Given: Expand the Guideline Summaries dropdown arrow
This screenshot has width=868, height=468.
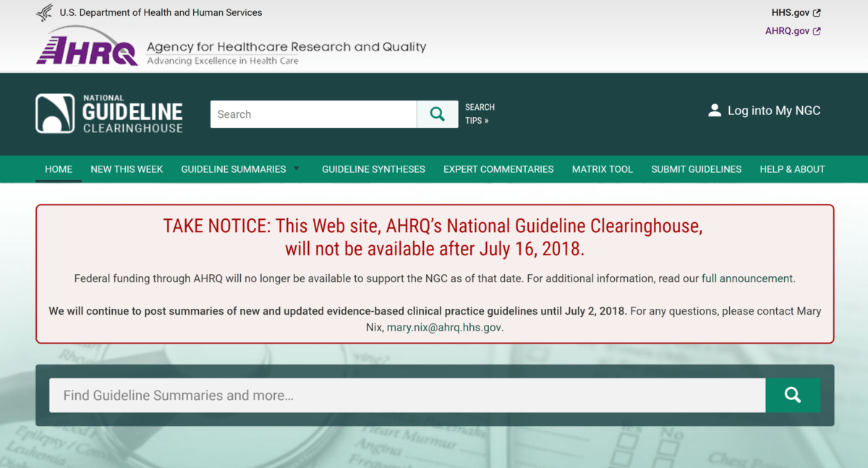Looking at the screenshot, I should 297,169.
